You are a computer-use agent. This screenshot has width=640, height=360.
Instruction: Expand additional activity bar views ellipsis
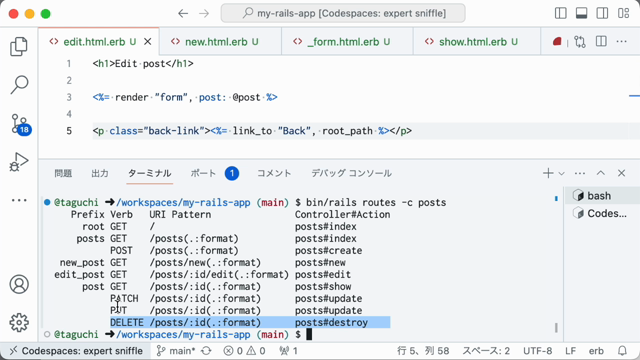[19, 200]
